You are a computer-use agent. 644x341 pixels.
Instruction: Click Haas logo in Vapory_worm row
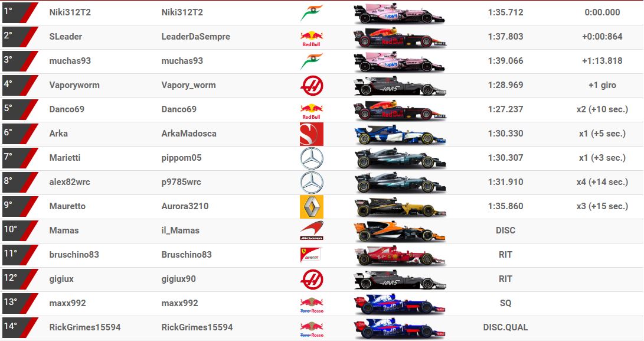click(312, 86)
